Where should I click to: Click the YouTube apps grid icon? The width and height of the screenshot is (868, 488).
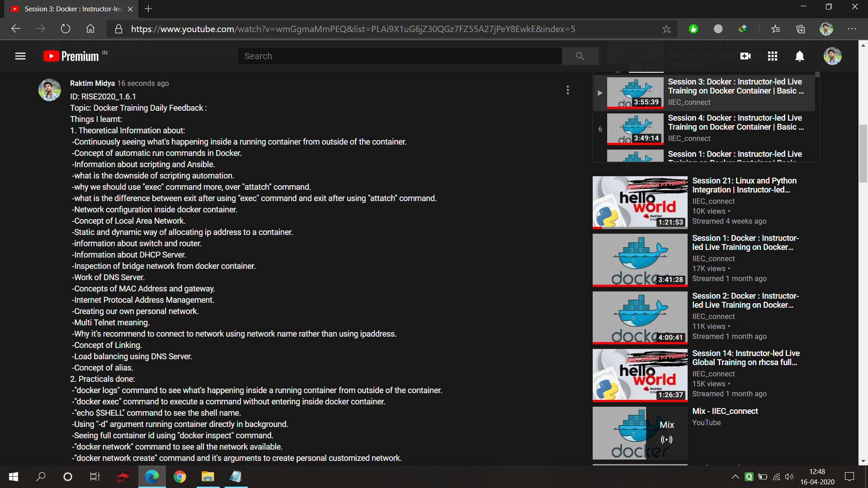point(773,56)
